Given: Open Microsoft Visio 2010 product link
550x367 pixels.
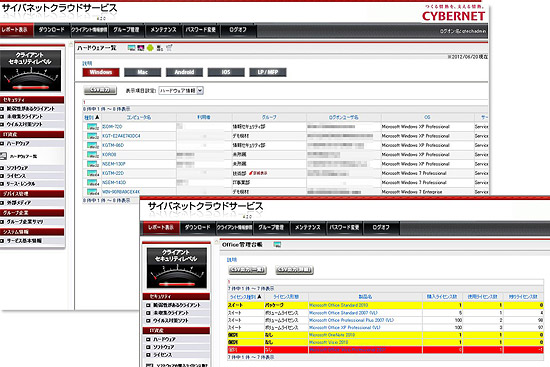Looking at the screenshot, I should click(329, 342).
